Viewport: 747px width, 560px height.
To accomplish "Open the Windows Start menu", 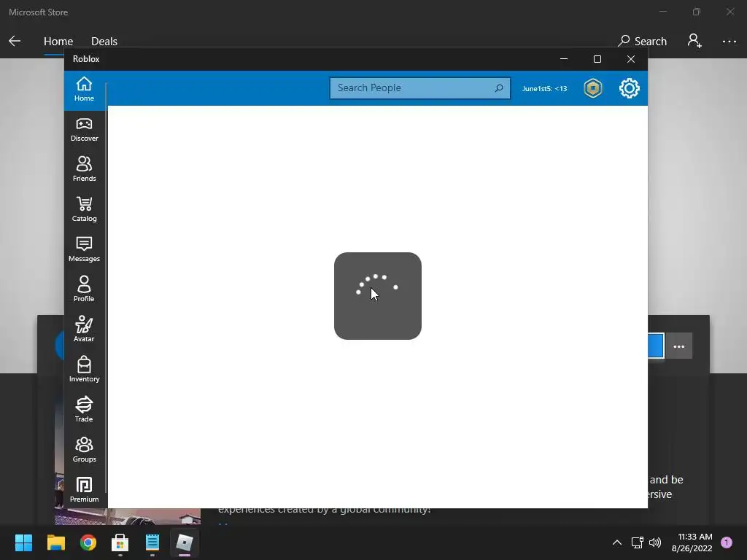I will (x=23, y=542).
